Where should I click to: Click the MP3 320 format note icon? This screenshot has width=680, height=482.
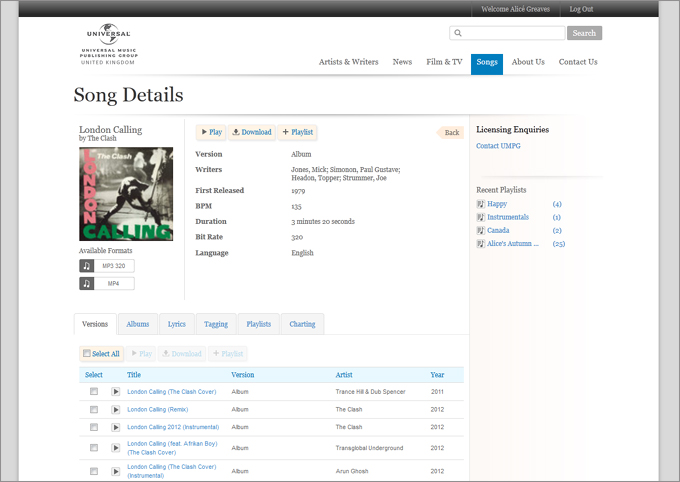tap(86, 266)
